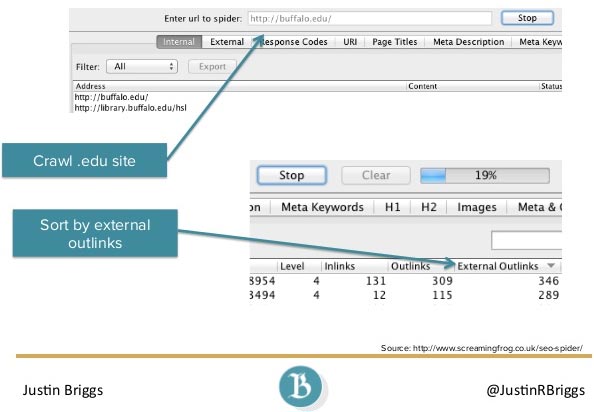594x412 pixels.
Task: Click the Export button
Action: click(x=212, y=67)
